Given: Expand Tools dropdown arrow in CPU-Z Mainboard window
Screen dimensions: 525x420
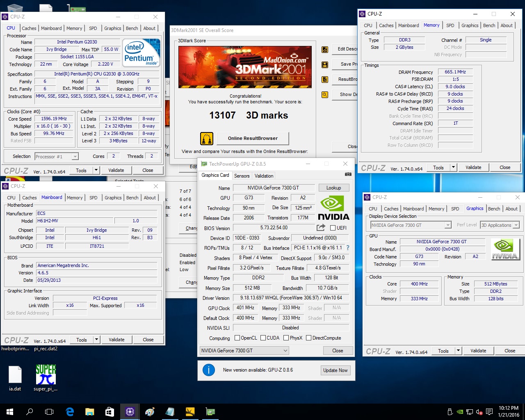Looking at the screenshot, I should tap(96, 340).
